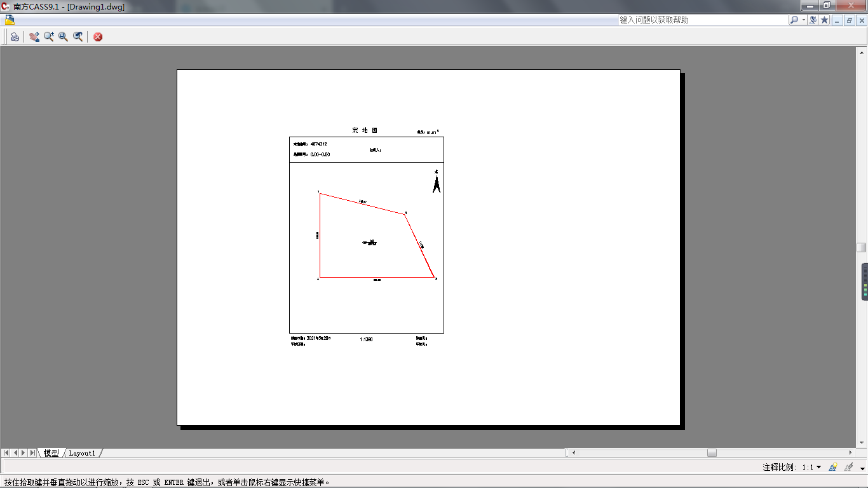
Task: Click the horizontal scrollbar thumb
Action: 712,453
